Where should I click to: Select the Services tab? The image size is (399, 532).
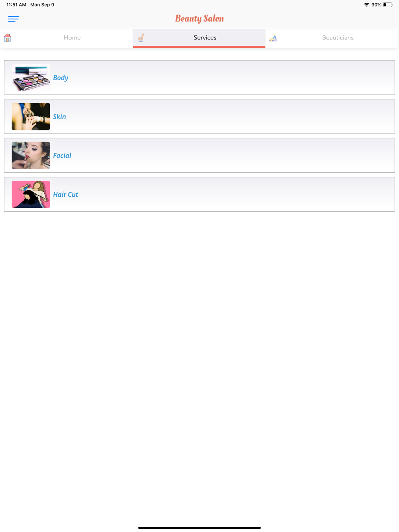pos(199,38)
